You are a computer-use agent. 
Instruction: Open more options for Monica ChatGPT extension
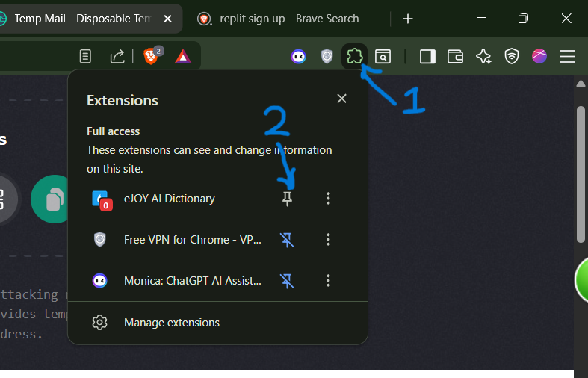tap(328, 281)
